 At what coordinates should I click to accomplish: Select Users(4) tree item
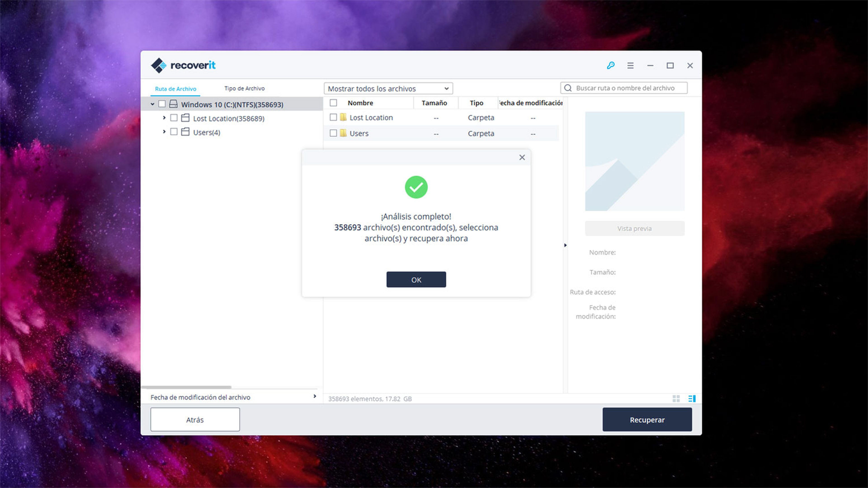tap(207, 132)
